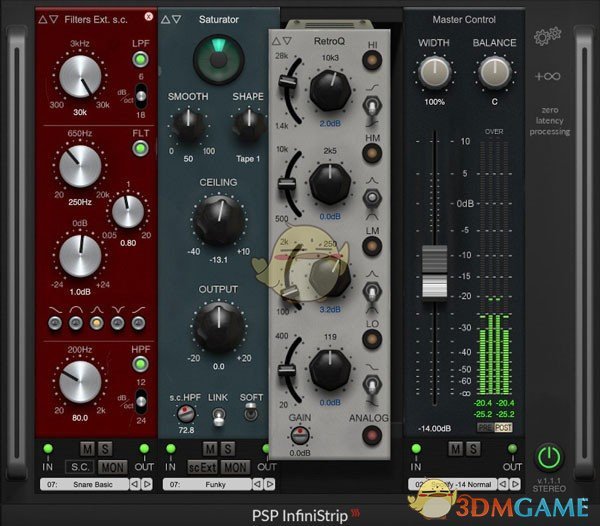Enable the Filters S.C. button

(80, 467)
